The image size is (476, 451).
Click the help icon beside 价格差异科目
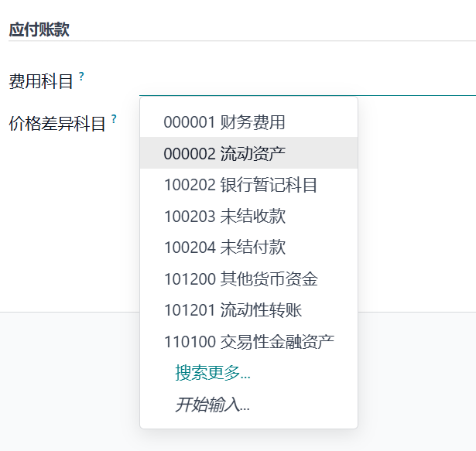(x=114, y=119)
